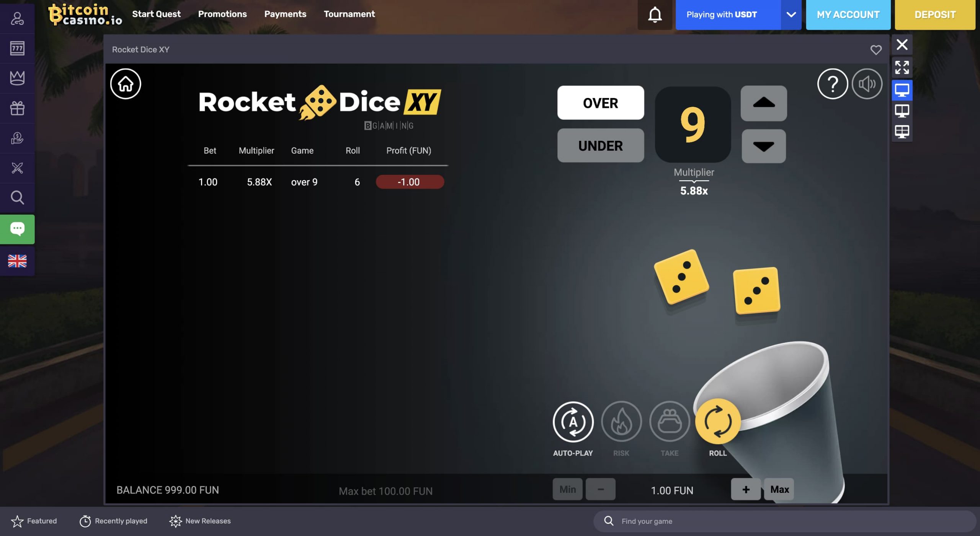Image resolution: width=980 pixels, height=536 pixels.
Task: Click the Max bet button
Action: 779,489
